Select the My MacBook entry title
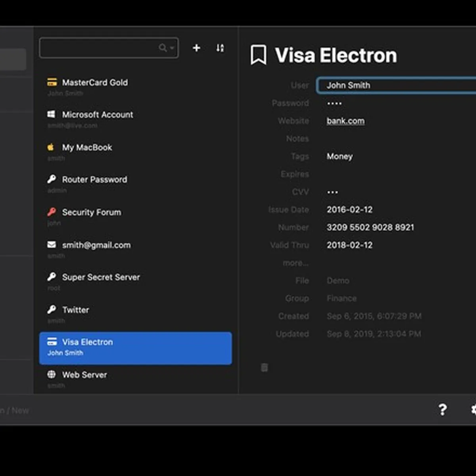This screenshot has width=476, height=476. (87, 148)
